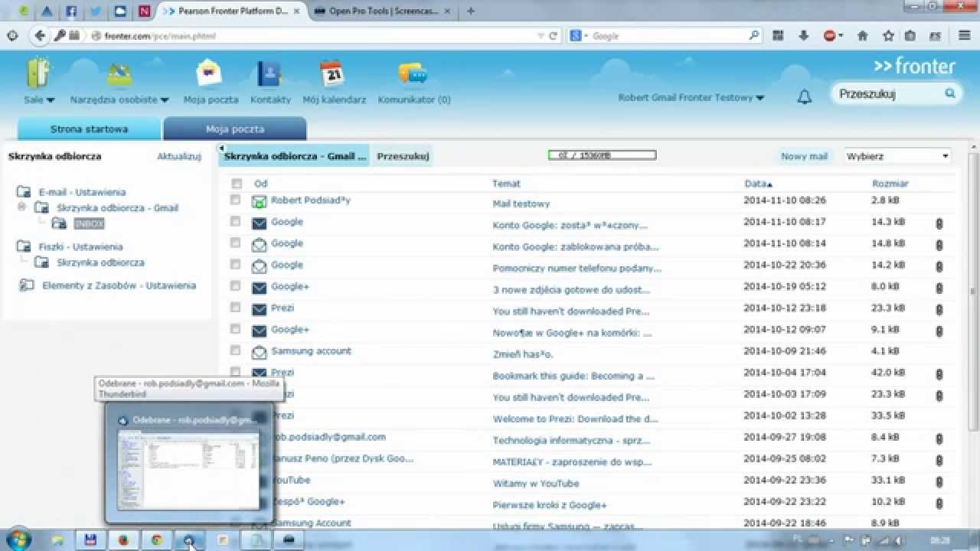
Task: Click the INBOX folder icon
Action: tap(59, 223)
